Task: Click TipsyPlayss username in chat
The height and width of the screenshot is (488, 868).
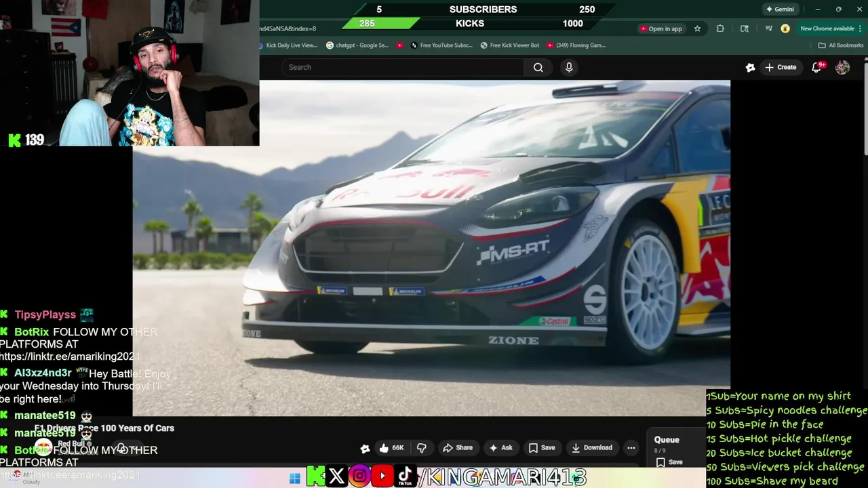Action: click(x=45, y=314)
